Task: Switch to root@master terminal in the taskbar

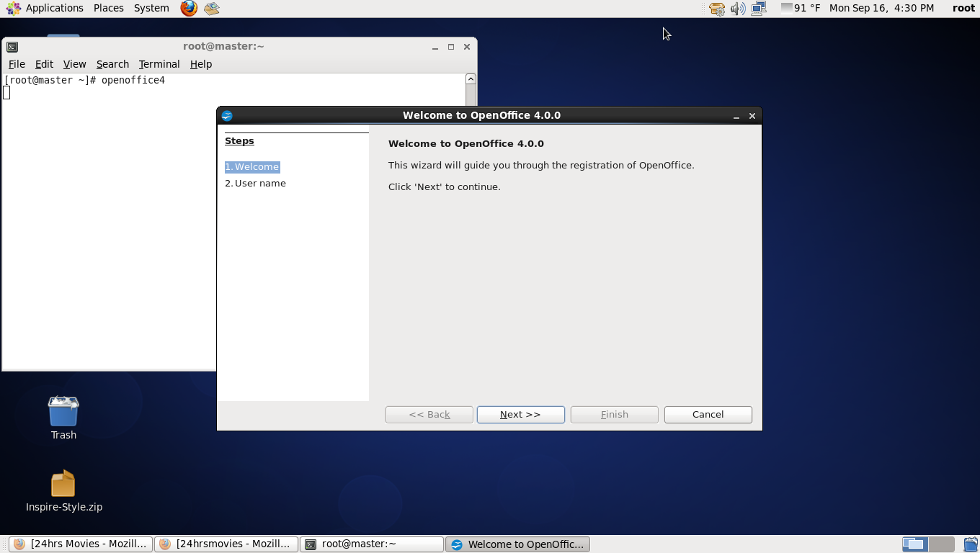Action: tap(372, 544)
